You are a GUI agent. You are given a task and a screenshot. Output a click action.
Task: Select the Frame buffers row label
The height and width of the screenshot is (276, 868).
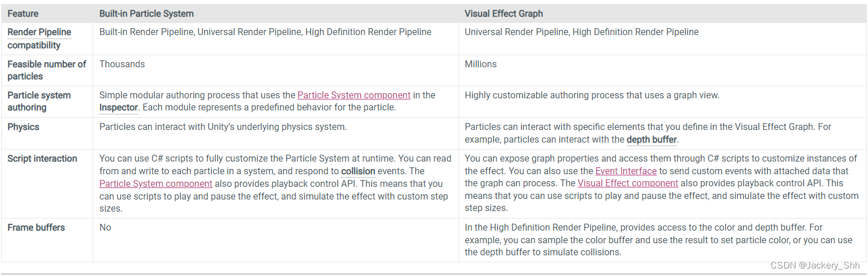pyautogui.click(x=36, y=228)
